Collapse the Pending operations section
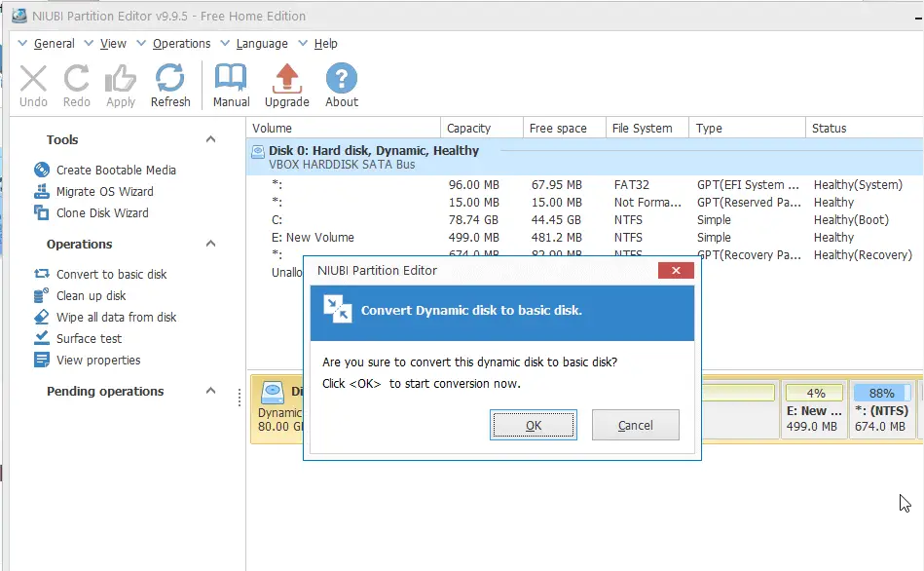924x571 pixels. click(x=210, y=391)
